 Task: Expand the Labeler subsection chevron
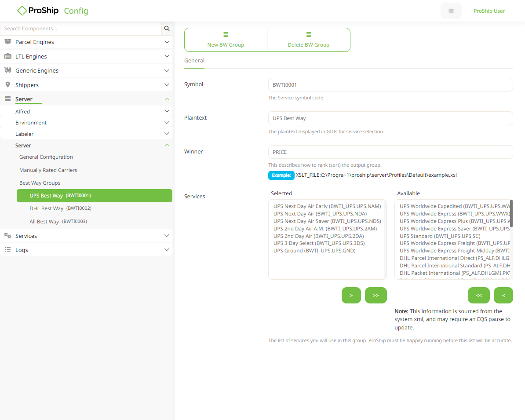167,134
